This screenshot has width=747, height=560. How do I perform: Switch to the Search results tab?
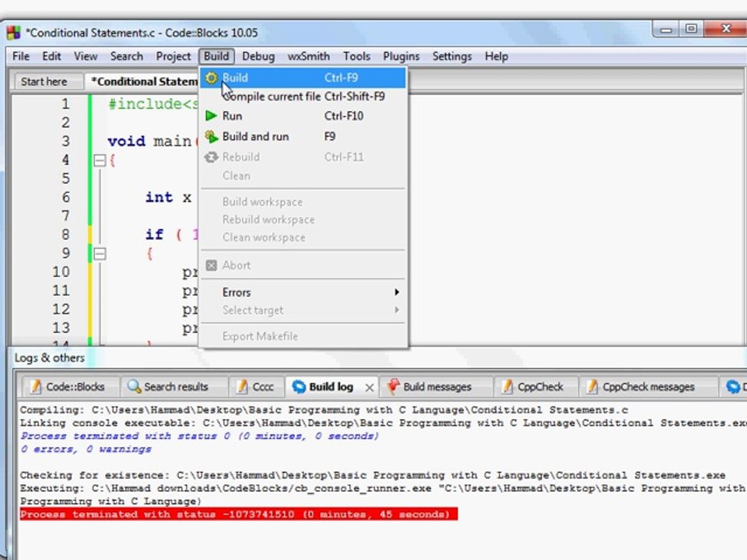[x=174, y=387]
